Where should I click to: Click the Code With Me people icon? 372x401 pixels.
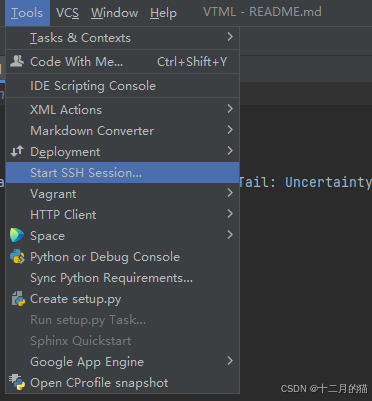(x=17, y=61)
